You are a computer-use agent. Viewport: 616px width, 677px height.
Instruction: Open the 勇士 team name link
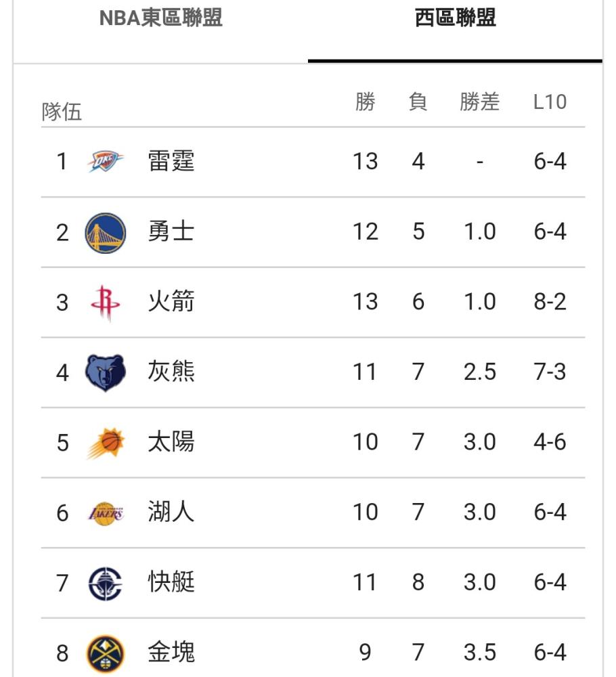click(x=171, y=232)
